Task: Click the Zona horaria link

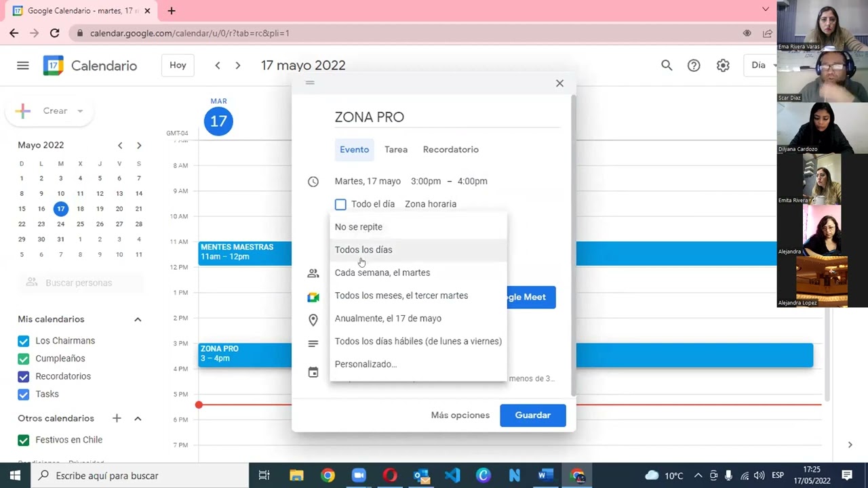Action: pyautogui.click(x=431, y=204)
